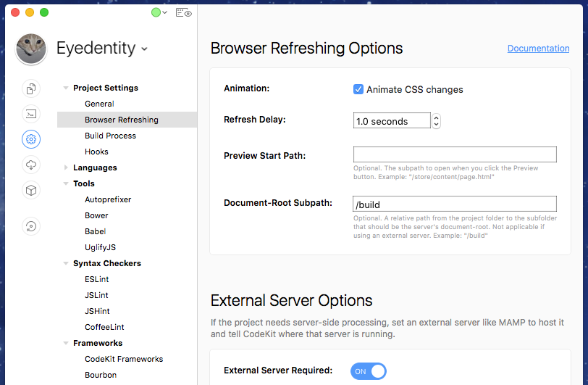The height and width of the screenshot is (385, 588).
Task: Open the files view icon
Action: 31,88
